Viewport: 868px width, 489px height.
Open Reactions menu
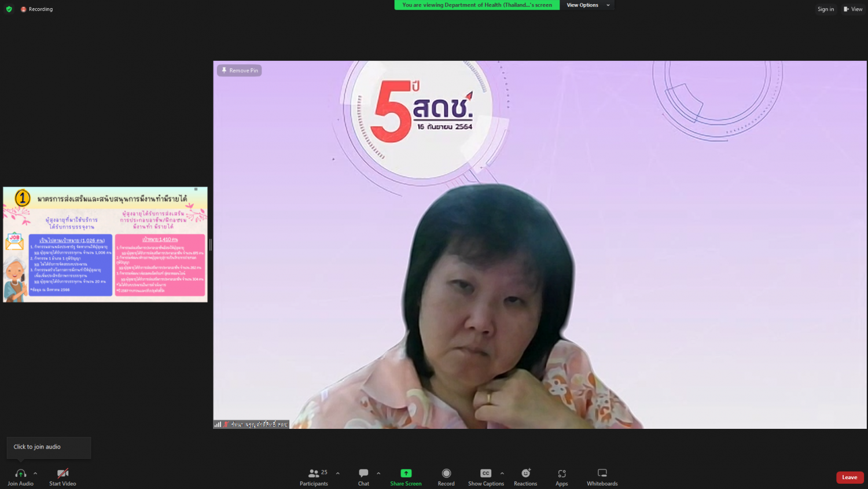(x=525, y=477)
